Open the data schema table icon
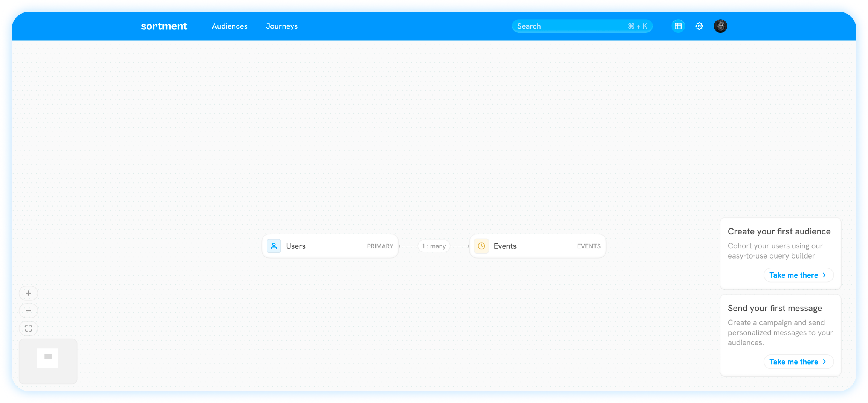The height and width of the screenshot is (403, 868). 678,26
